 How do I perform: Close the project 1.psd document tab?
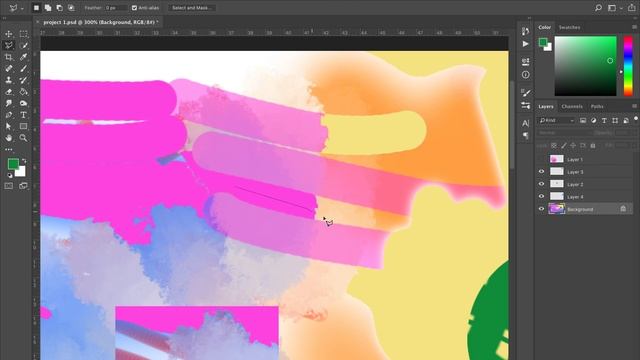point(38,22)
